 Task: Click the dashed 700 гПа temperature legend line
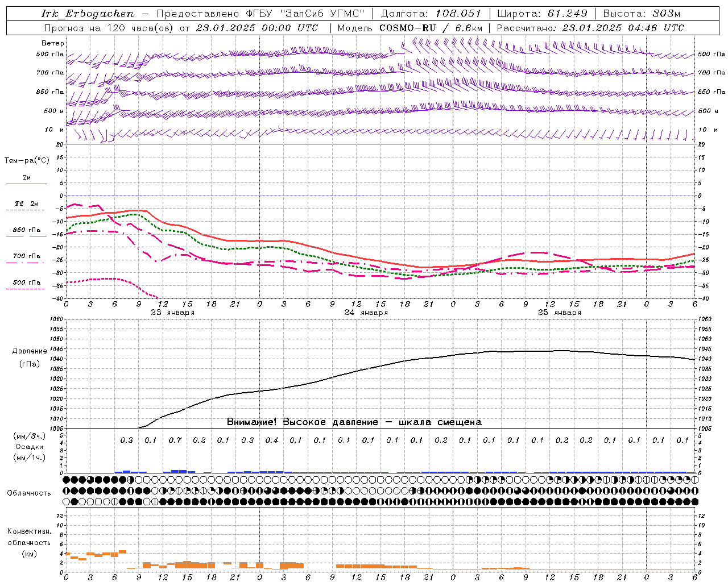point(26,263)
